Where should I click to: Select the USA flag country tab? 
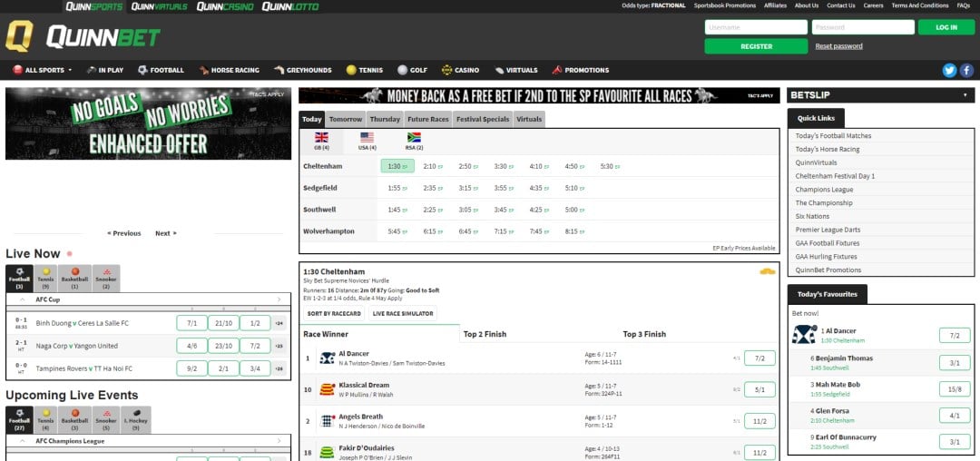pos(367,142)
